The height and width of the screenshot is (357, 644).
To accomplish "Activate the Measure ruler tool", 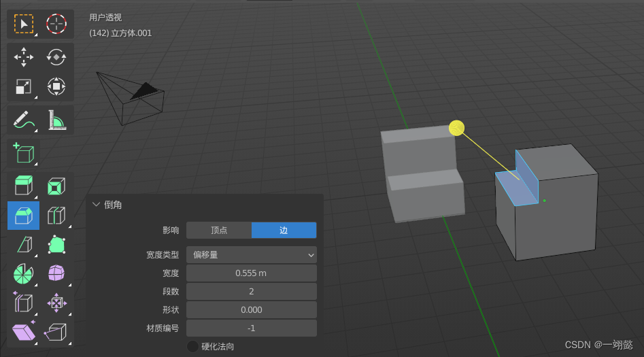I will tap(56, 120).
